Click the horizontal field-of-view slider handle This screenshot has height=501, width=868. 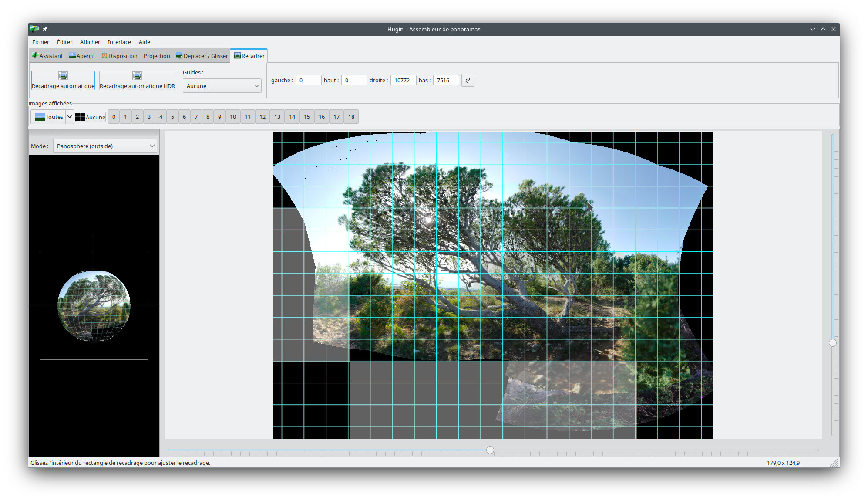point(490,450)
